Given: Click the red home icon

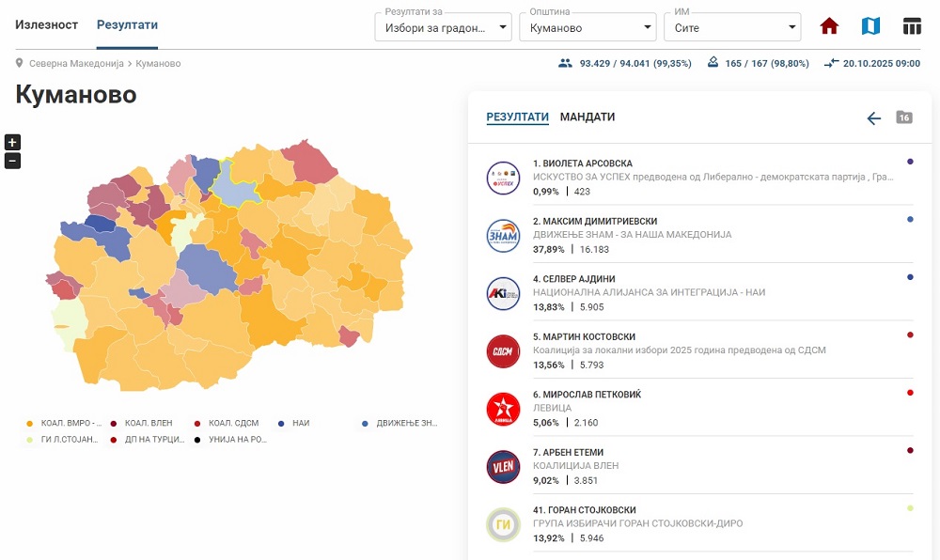Looking at the screenshot, I should click(829, 26).
